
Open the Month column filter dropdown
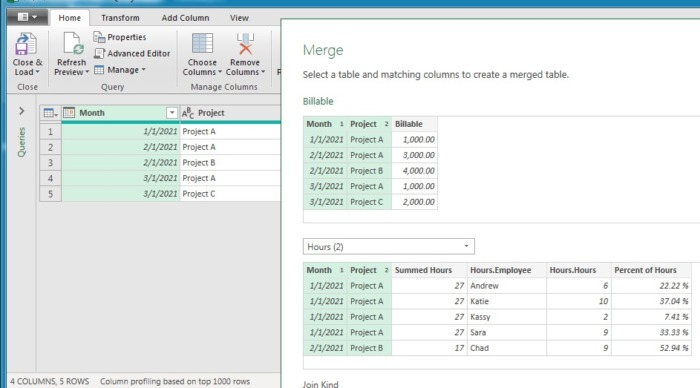pos(172,113)
